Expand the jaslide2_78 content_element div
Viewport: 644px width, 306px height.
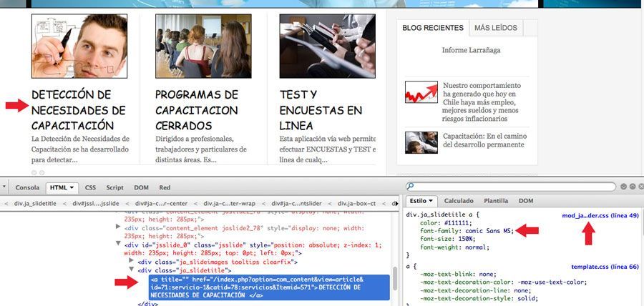(x=118, y=227)
